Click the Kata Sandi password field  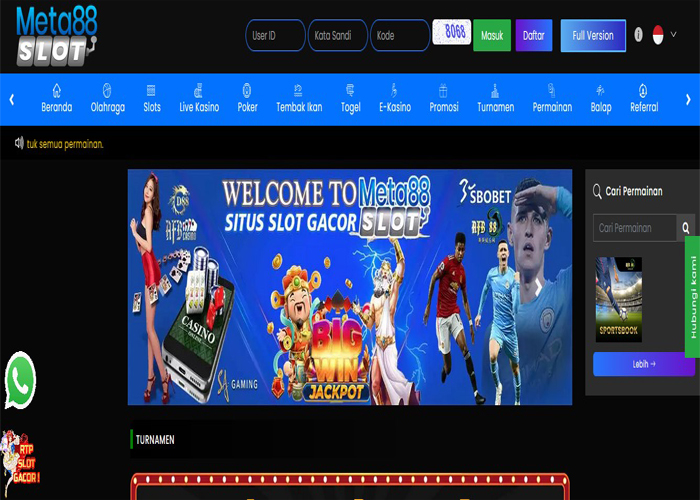pos(338,35)
